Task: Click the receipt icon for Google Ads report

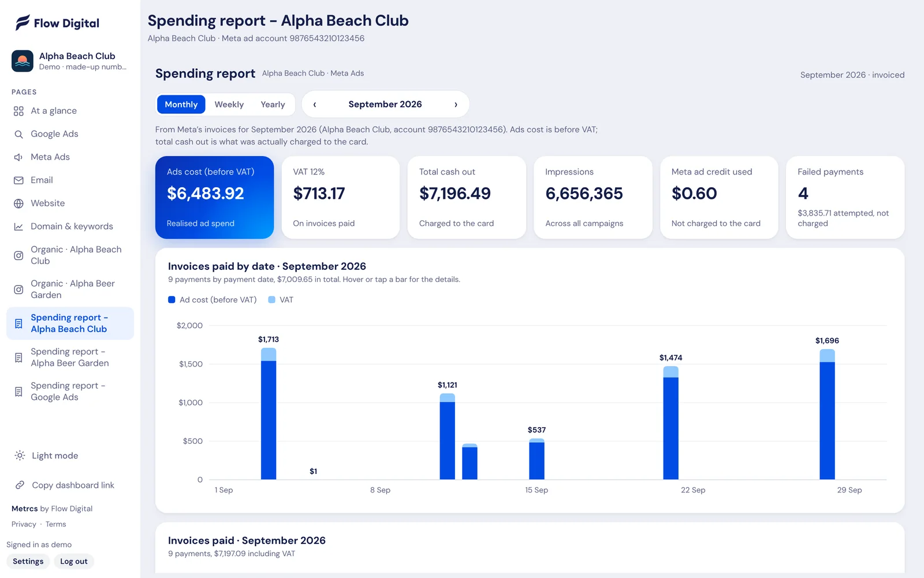Action: pyautogui.click(x=18, y=392)
